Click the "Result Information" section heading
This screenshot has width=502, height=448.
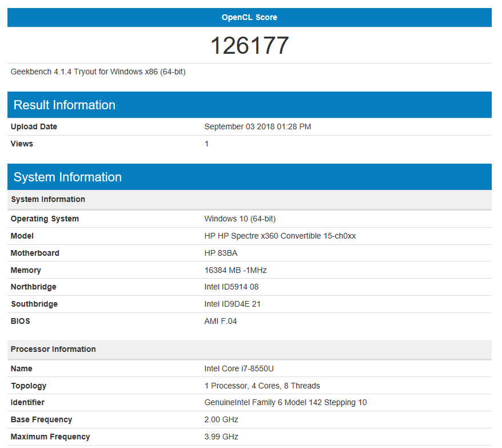pyautogui.click(x=65, y=105)
